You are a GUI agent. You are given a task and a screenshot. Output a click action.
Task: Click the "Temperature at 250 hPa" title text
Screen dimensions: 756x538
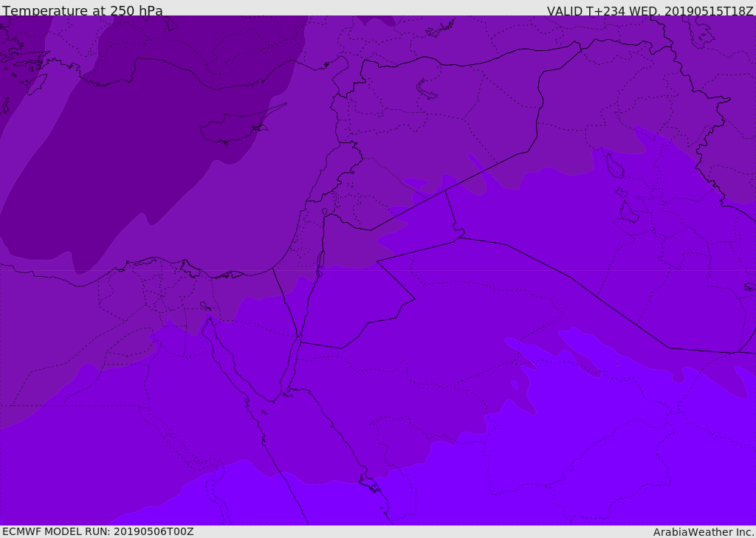click(83, 10)
